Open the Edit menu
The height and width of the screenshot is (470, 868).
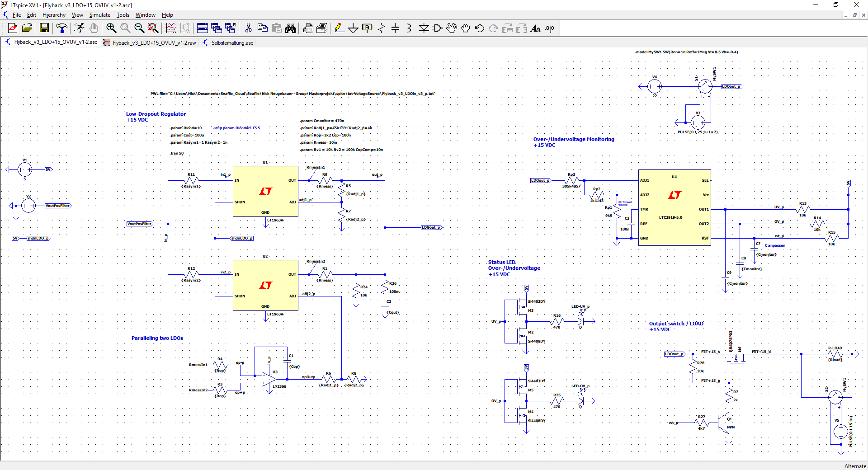coord(32,15)
